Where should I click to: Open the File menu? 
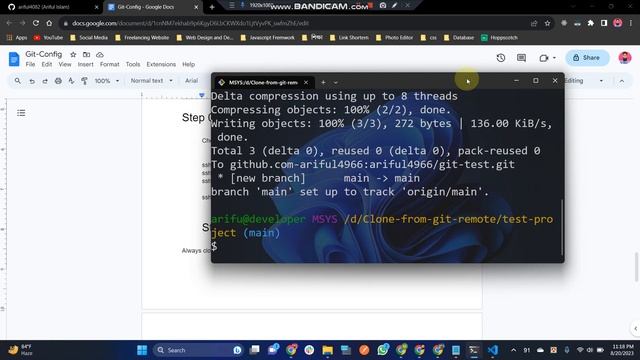(30, 64)
